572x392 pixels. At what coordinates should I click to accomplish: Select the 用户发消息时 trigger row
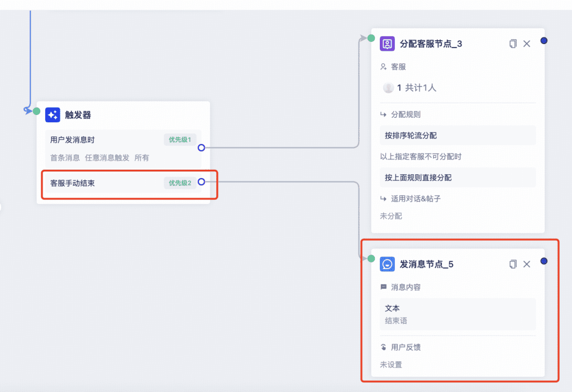[x=123, y=149]
